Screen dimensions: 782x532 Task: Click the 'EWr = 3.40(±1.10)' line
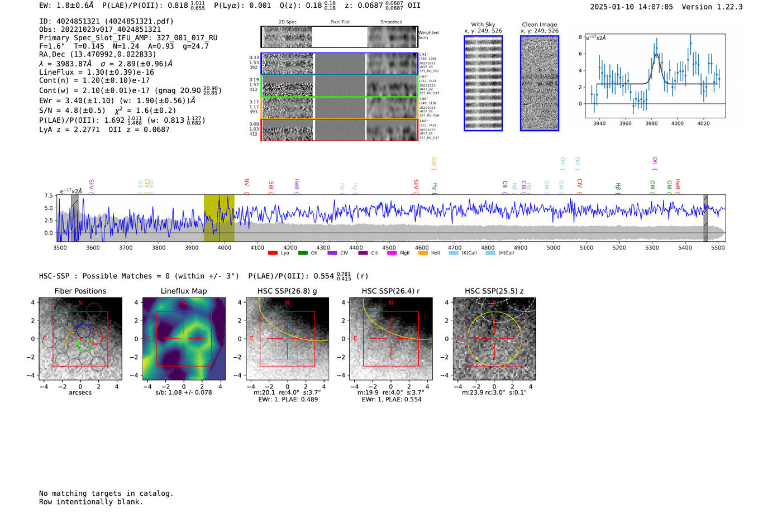click(117, 101)
